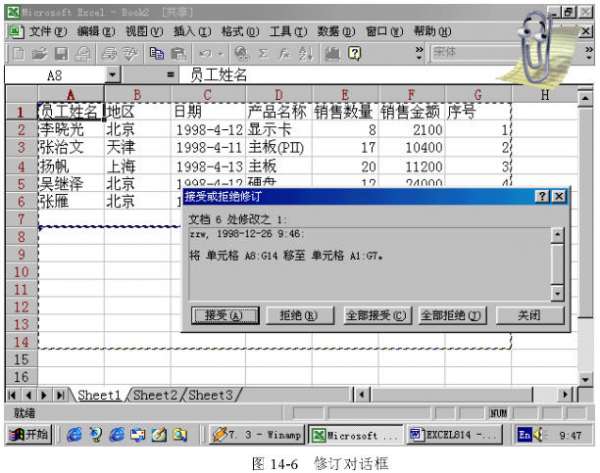Click the 关闭 (Close) dialog button
600x473 pixels.
point(529,315)
